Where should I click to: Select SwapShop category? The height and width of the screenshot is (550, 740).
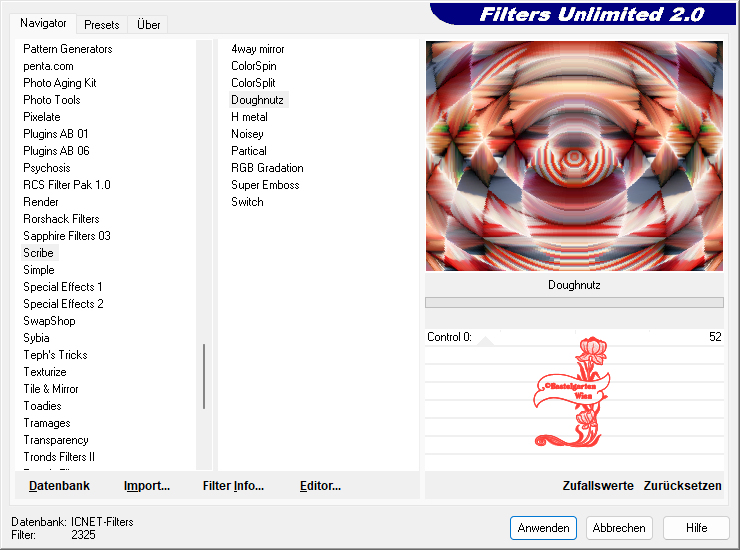click(x=49, y=321)
